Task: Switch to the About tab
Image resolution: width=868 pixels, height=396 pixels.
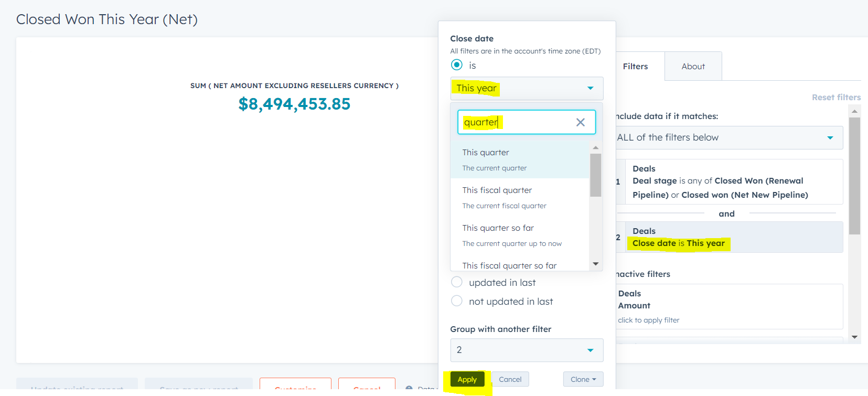Action: (x=693, y=66)
